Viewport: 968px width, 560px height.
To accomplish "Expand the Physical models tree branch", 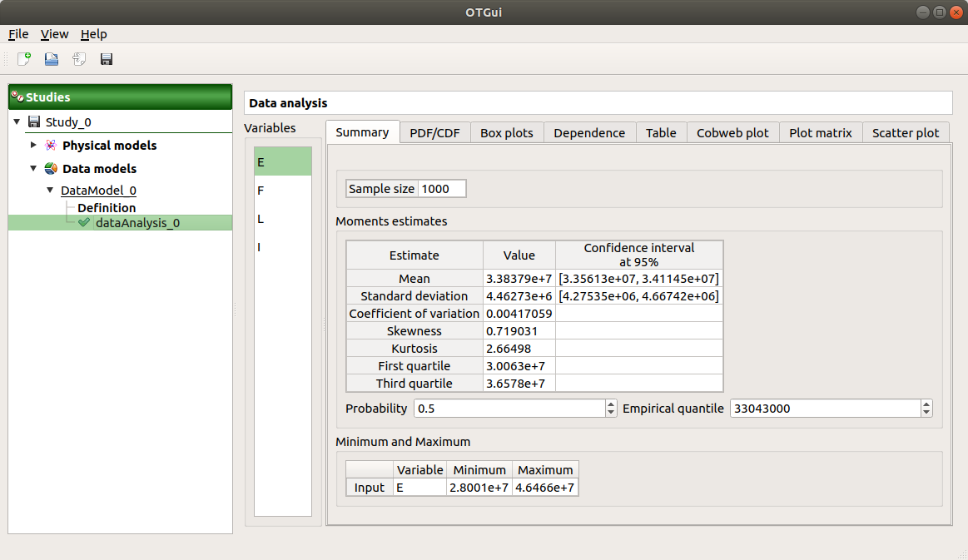I will pos(33,145).
